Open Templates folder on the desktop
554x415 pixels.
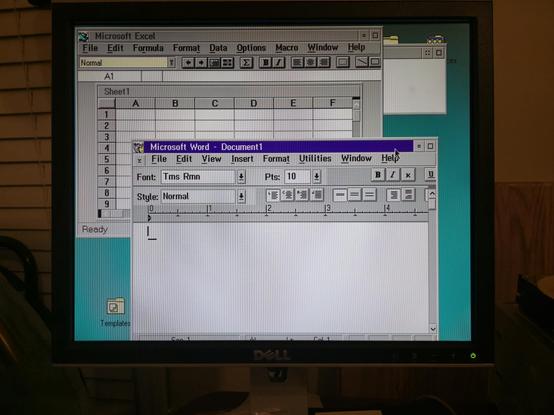(116, 313)
